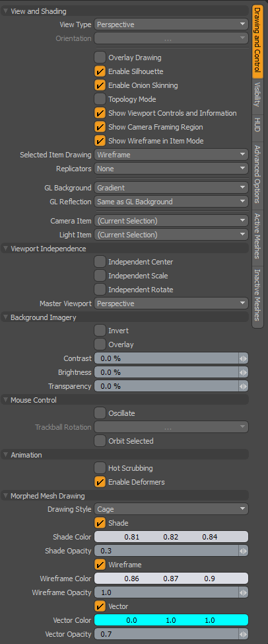This screenshot has height=644, width=268.
Task: Click the Transparency field stepper arrows
Action: tap(244, 387)
